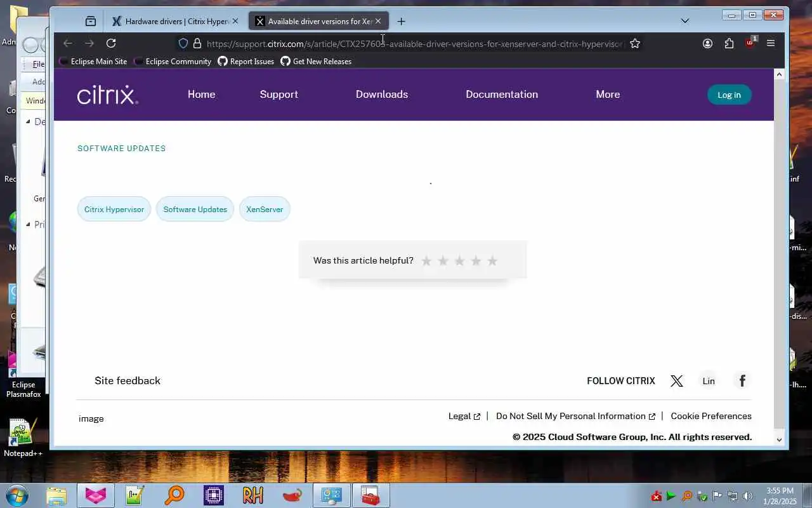This screenshot has height=508, width=812.
Task: Open Citrix X (Twitter) social icon
Action: [x=677, y=381]
